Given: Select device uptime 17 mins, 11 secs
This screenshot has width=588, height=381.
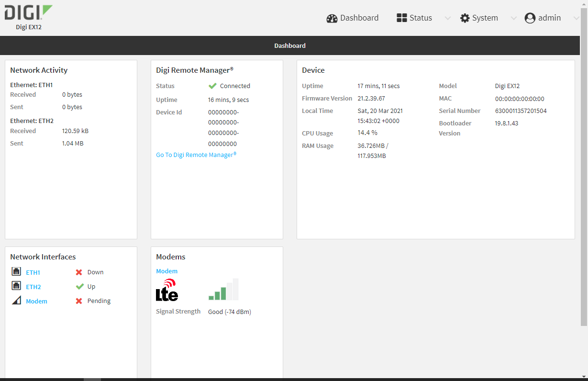Looking at the screenshot, I should (x=378, y=86).
